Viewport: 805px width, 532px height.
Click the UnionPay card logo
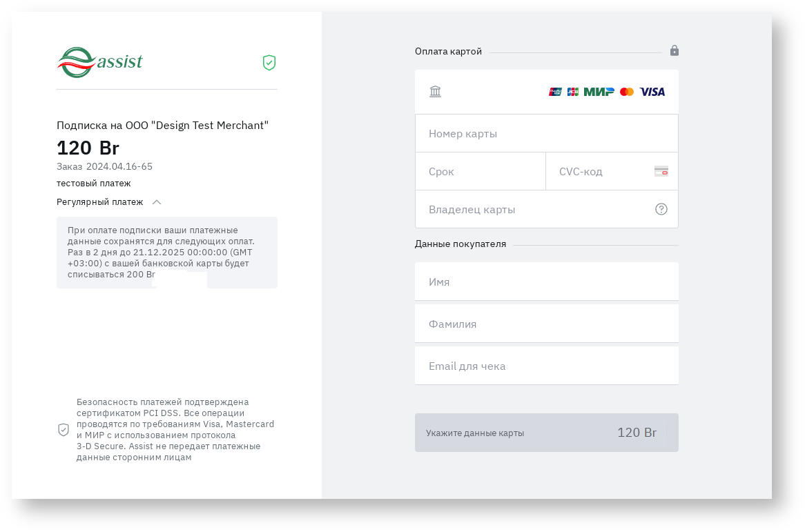[555, 92]
